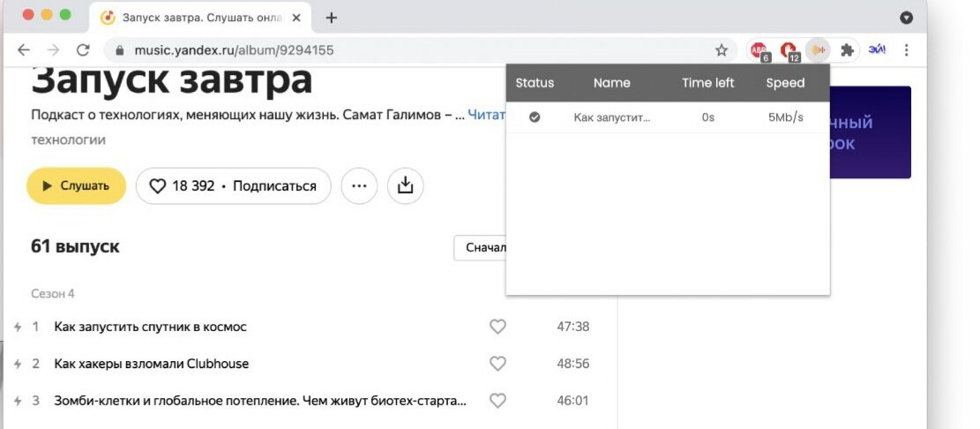Screen dimensions: 980x429
Task: Go forward in browser history
Action: tap(54, 50)
